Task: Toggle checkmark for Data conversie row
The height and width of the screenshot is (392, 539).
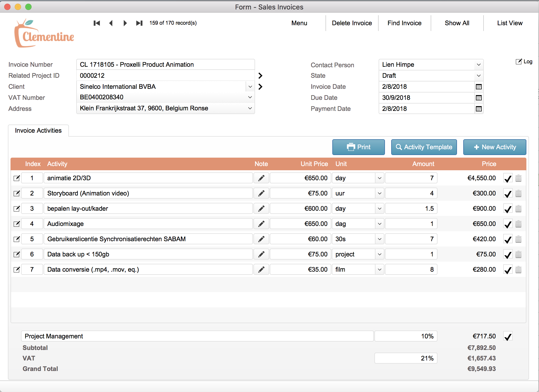Action: pos(508,270)
